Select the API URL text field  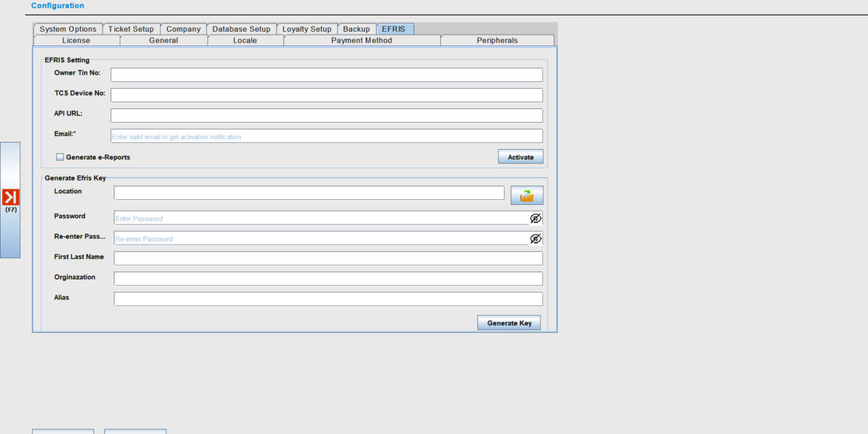[x=326, y=115]
